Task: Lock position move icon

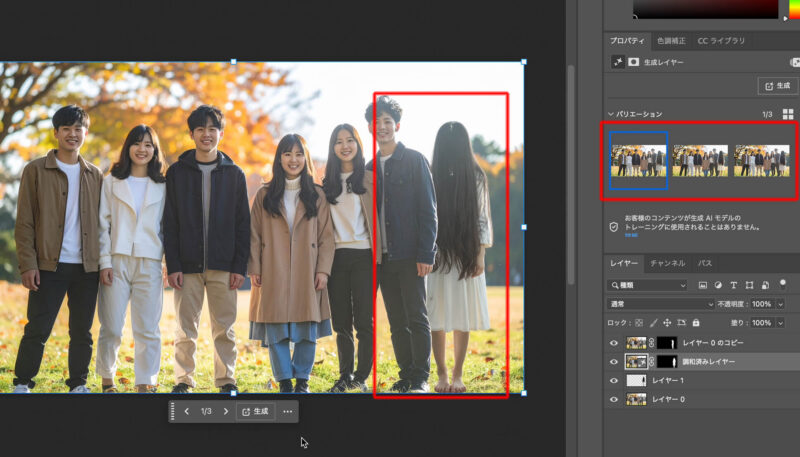Action: 667,323
